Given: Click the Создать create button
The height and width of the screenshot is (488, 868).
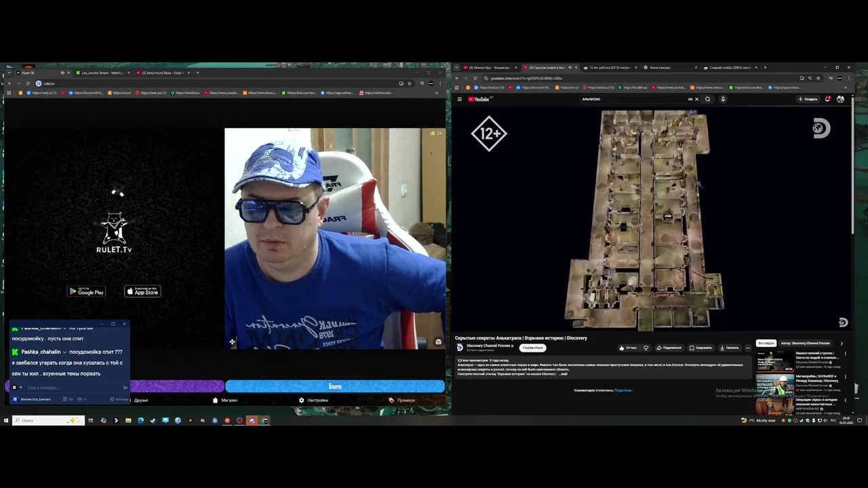Looking at the screenshot, I should pyautogui.click(x=808, y=99).
